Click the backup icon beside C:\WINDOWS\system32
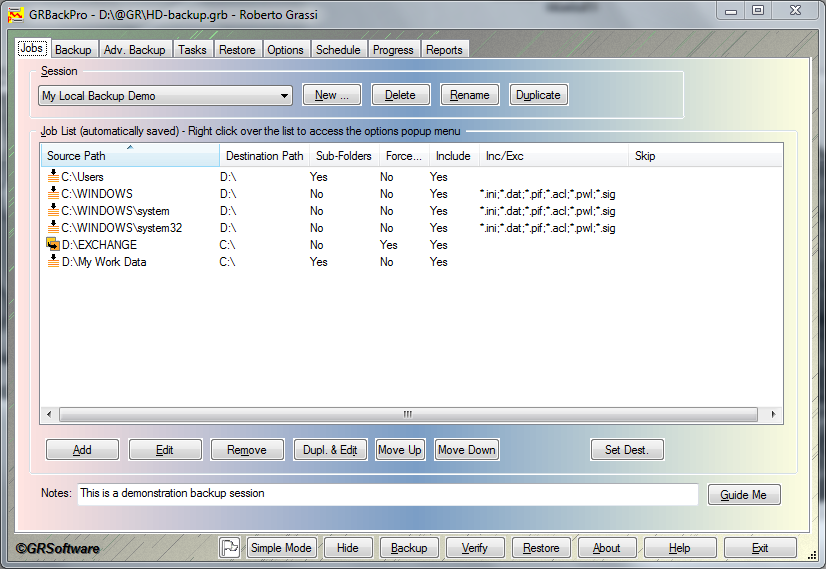This screenshot has width=826, height=569. point(53,227)
